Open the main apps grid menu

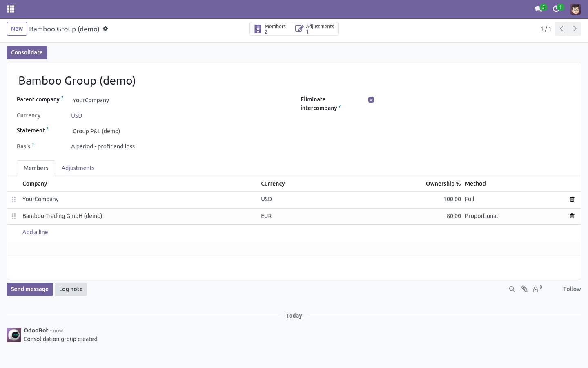click(11, 9)
